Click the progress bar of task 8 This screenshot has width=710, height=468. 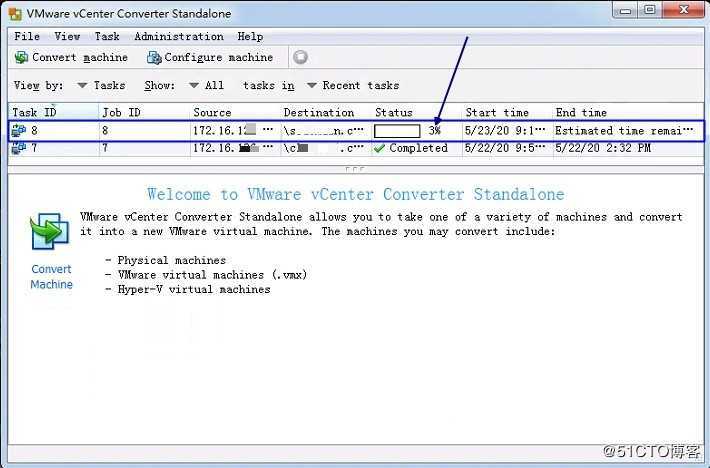397,131
